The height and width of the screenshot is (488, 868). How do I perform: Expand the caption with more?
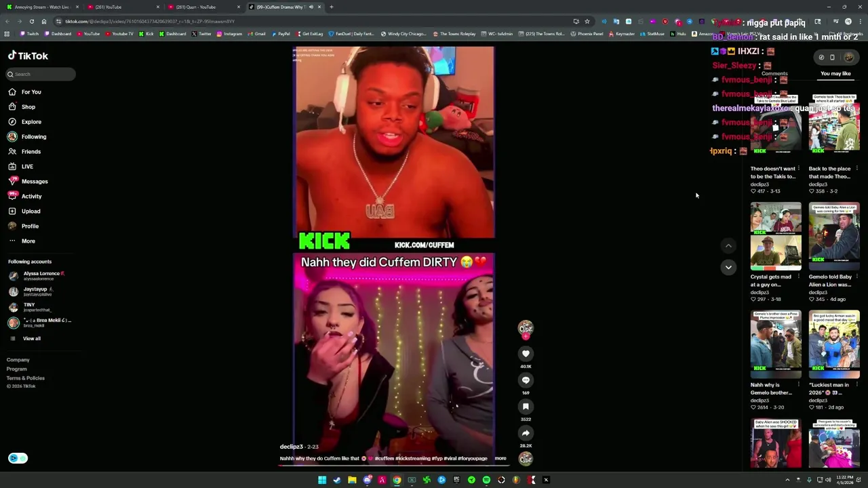[500, 458]
